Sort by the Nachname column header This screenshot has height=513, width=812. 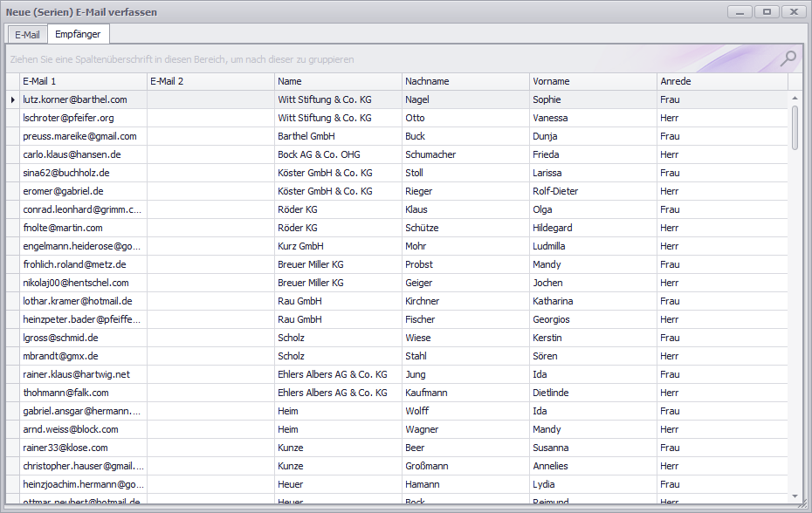pos(465,81)
